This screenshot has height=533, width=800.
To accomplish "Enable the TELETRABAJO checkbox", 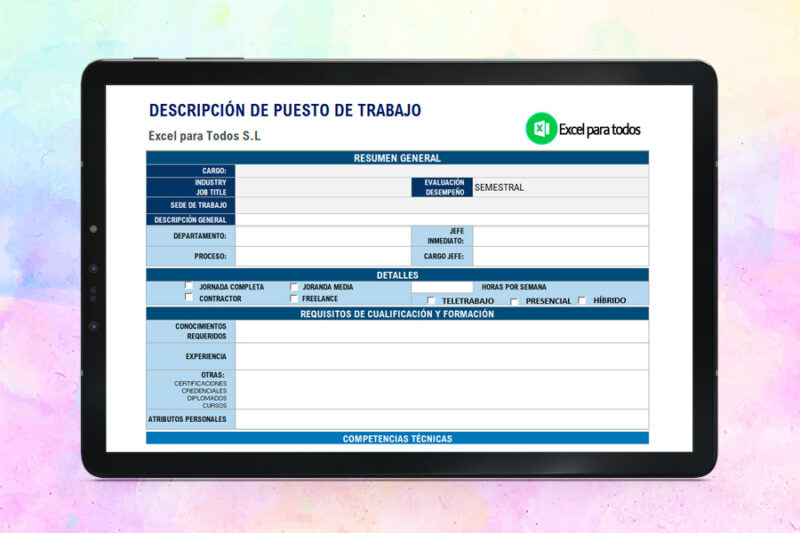I will (x=431, y=300).
